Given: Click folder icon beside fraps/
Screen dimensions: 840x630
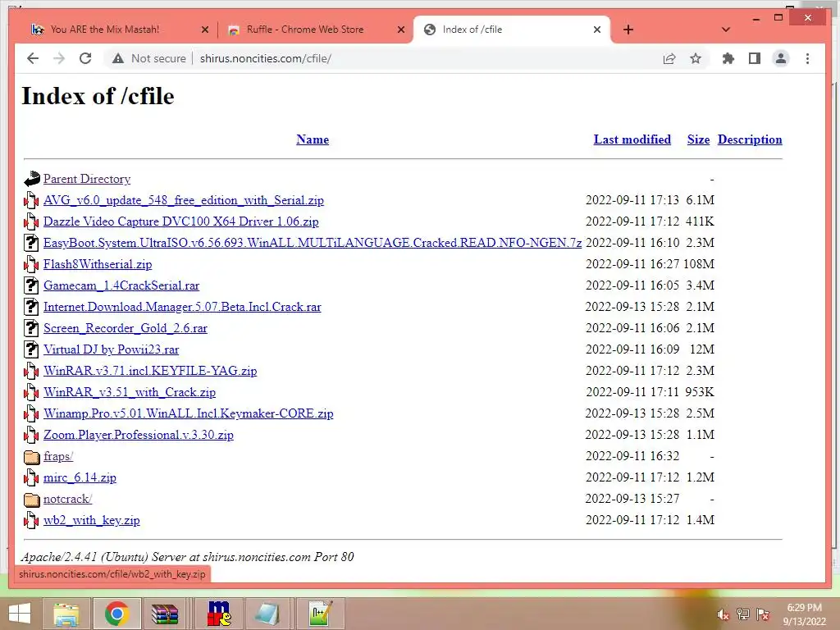Looking at the screenshot, I should tap(32, 456).
